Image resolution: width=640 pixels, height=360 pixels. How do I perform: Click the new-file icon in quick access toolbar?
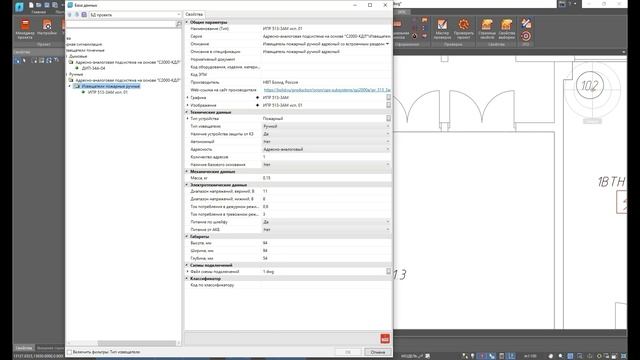[31, 5]
